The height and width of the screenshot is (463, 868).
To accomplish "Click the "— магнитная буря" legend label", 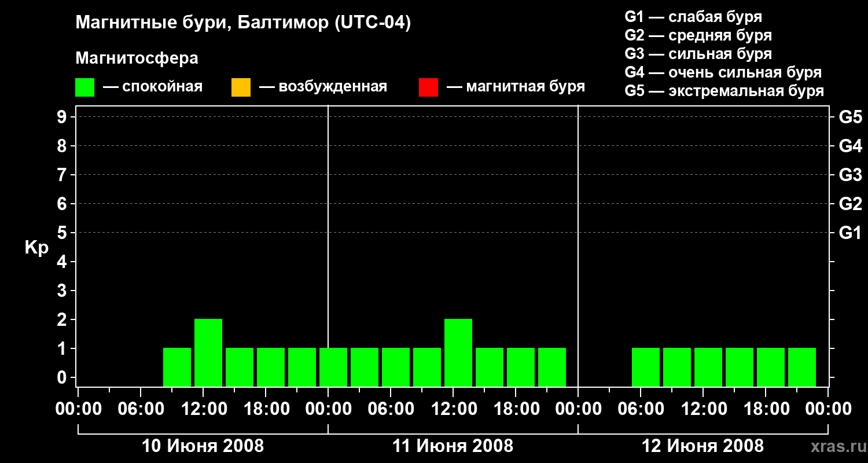I will [x=516, y=87].
